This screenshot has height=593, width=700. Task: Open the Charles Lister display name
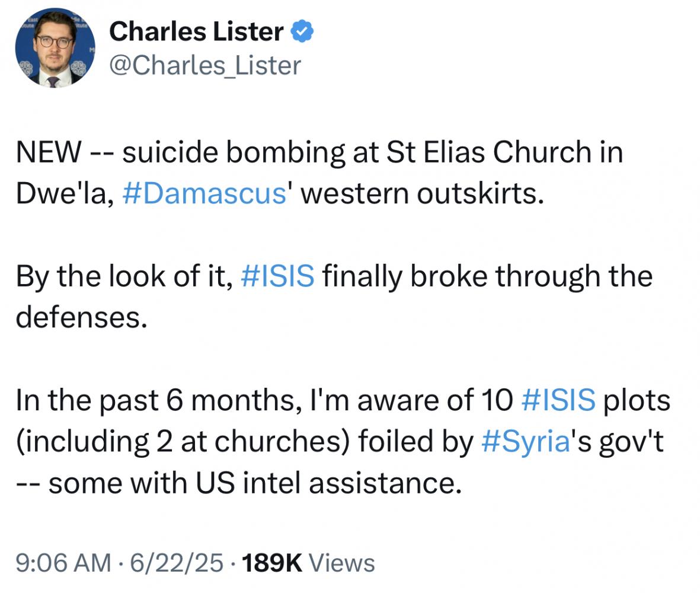(x=196, y=31)
